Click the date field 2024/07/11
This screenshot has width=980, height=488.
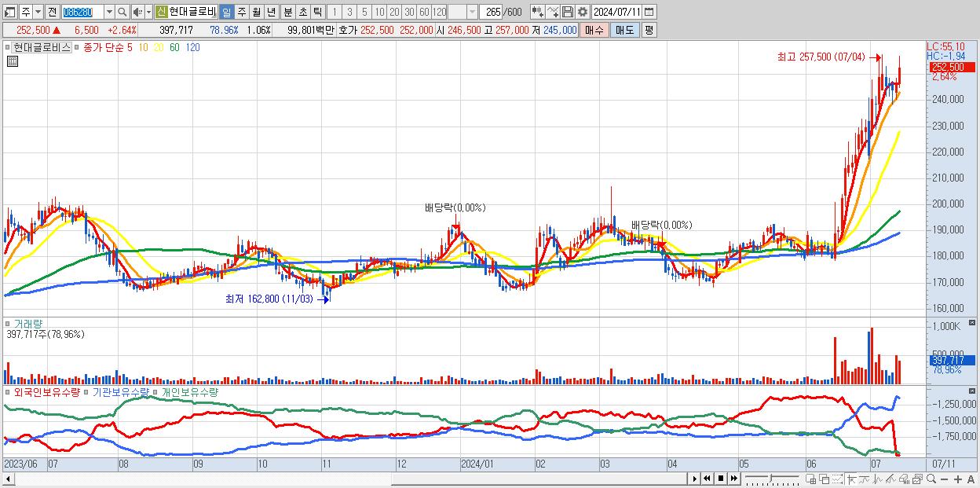[617, 12]
